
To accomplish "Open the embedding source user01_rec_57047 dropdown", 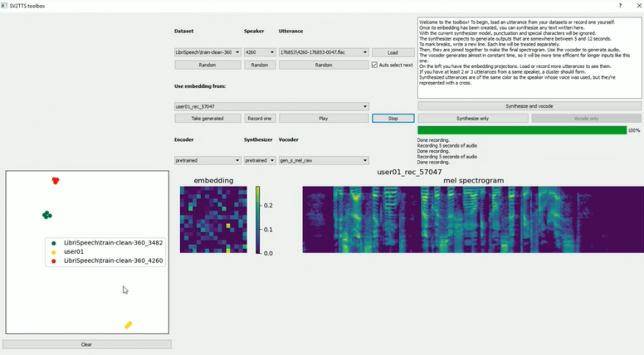I will click(x=272, y=106).
